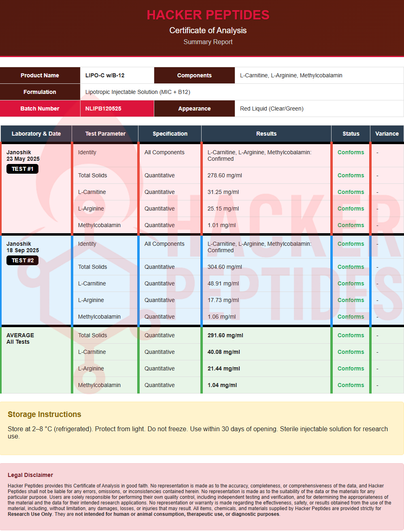Select the L-Carnitine, L-Arginine, Methylcobalamin components value
404x532 pixels.
pos(291,75)
